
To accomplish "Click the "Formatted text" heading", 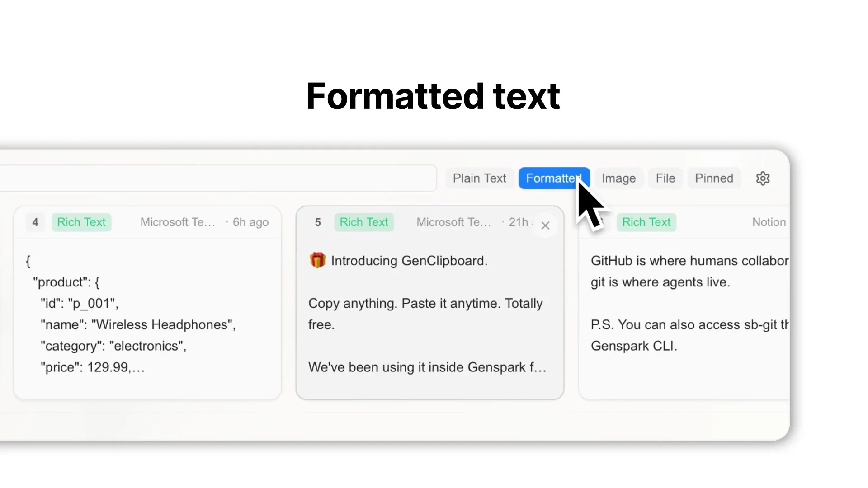I will (x=433, y=96).
